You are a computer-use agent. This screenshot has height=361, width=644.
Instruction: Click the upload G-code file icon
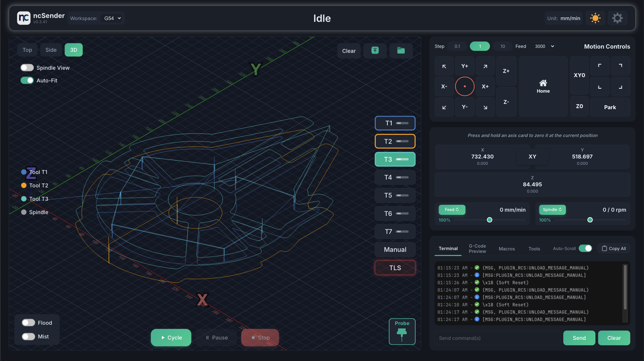375,51
